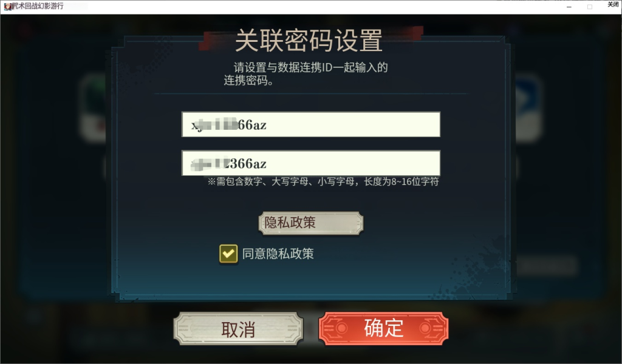Click the 同意隐私政策 label text
This screenshot has height=364, width=622.
(x=278, y=254)
